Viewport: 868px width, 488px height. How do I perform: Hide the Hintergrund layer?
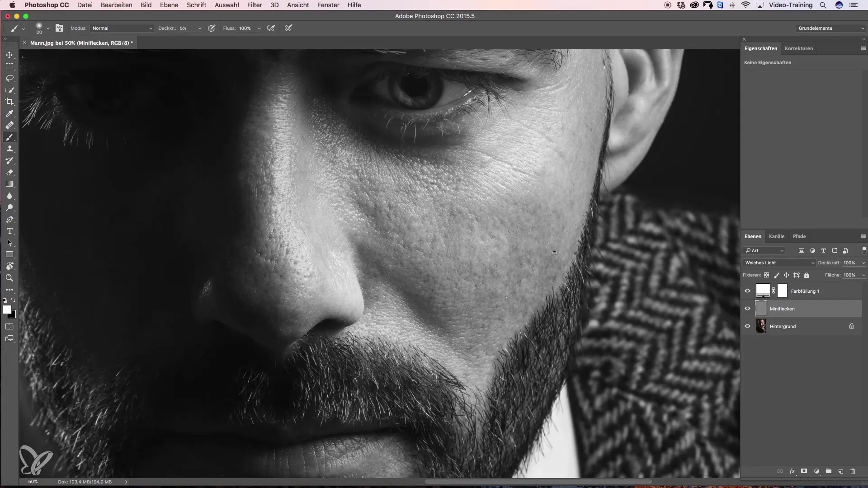pos(747,326)
